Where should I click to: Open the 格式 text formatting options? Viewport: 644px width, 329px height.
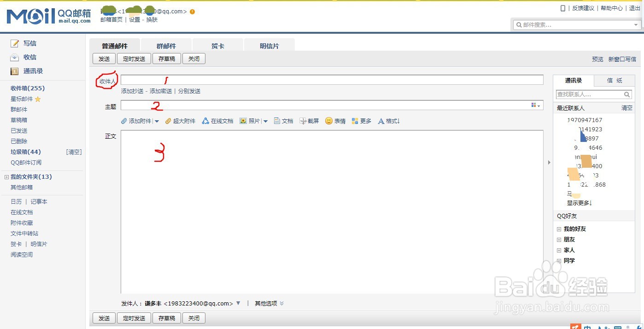point(388,121)
